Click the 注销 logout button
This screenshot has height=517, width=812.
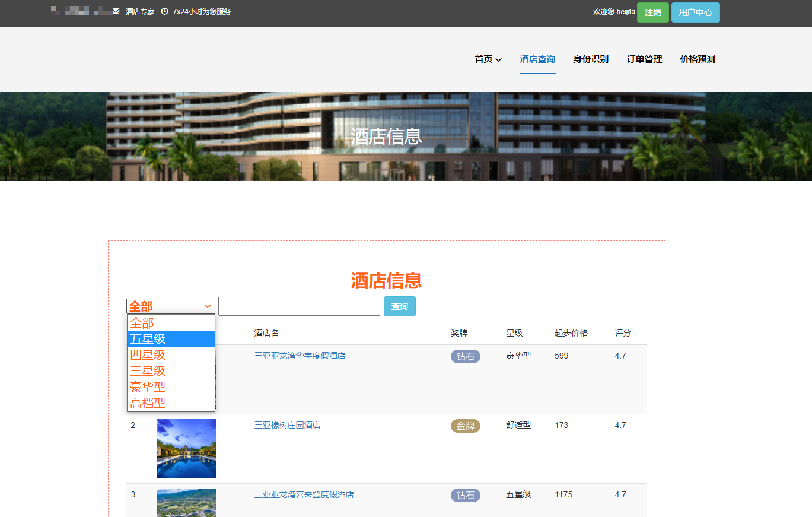tap(653, 12)
